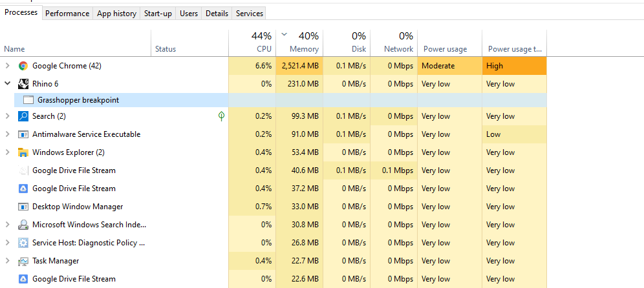Click the 2,521.4 MB memory cell

click(299, 66)
